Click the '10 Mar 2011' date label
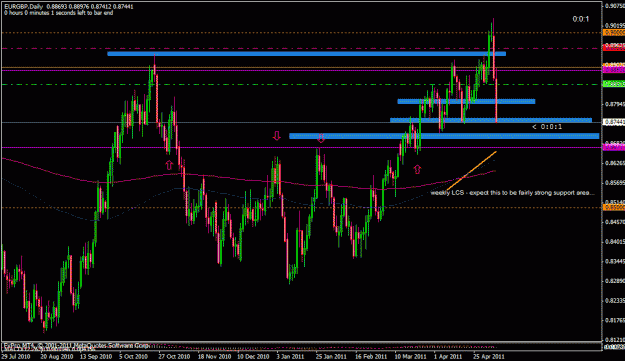Image resolution: width=625 pixels, height=361 pixels. pyautogui.click(x=410, y=357)
